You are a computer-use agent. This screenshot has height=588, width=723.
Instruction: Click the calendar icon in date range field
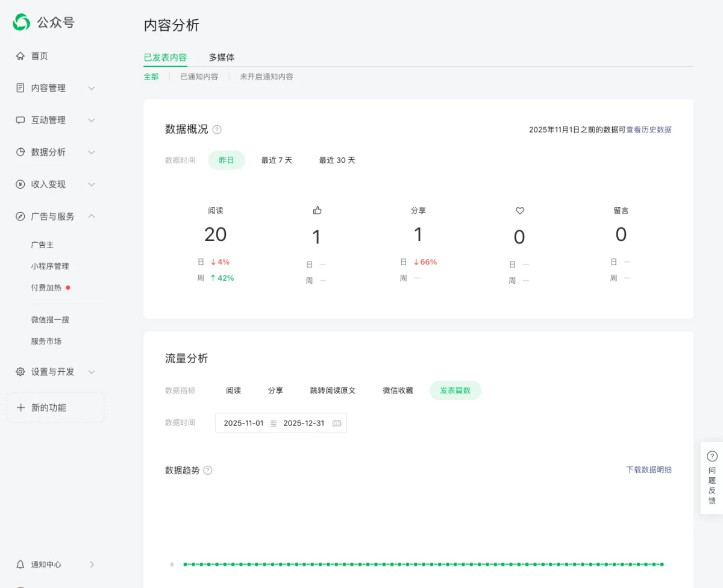coord(337,423)
